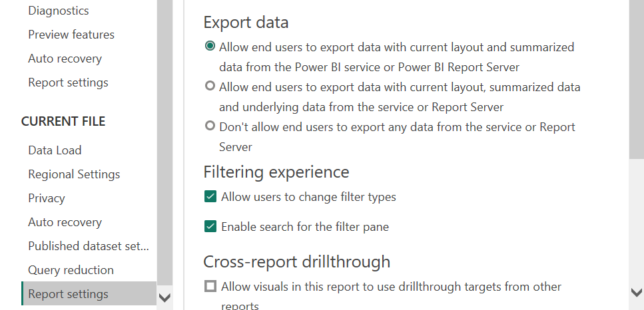This screenshot has height=310, width=644.
Task: Uncheck Allow users to change filter types
Action: pos(210,196)
